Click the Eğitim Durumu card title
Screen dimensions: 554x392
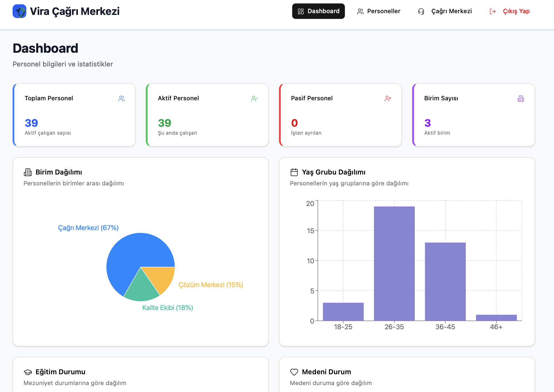(x=60, y=372)
